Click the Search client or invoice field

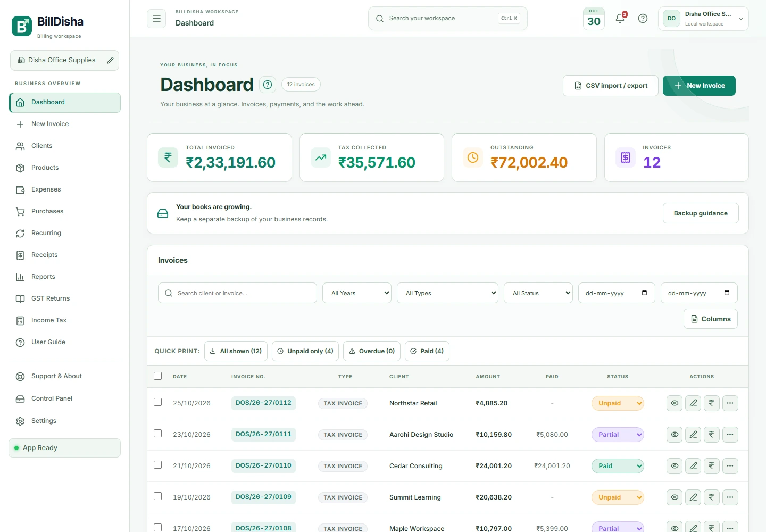(237, 293)
